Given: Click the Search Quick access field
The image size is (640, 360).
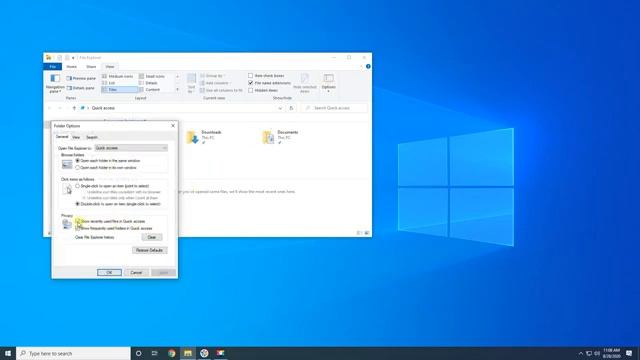Looking at the screenshot, I should (x=334, y=108).
